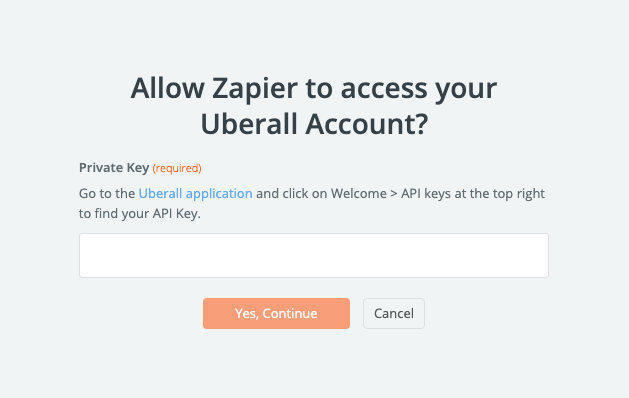The height and width of the screenshot is (398, 629).
Task: Click the 'at the top right' help text
Action: 499,193
